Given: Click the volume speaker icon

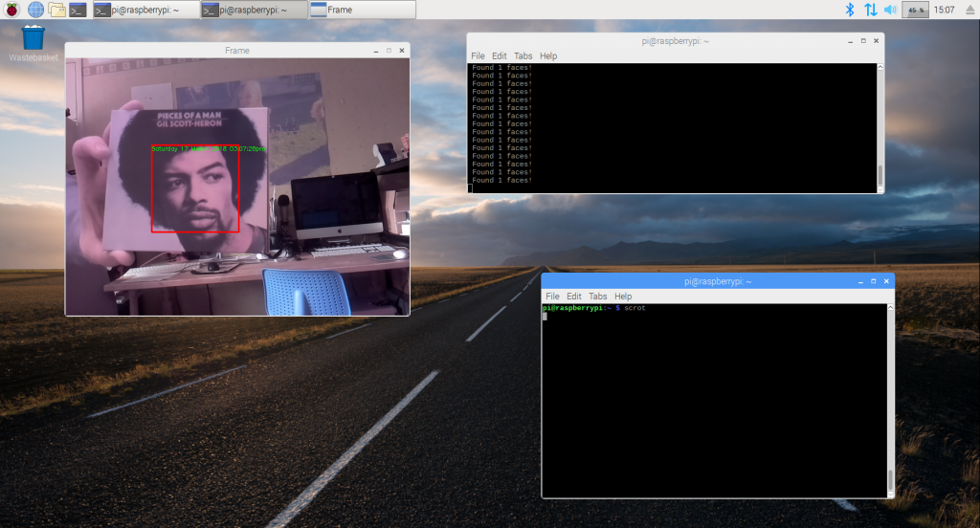Looking at the screenshot, I should tap(890, 10).
